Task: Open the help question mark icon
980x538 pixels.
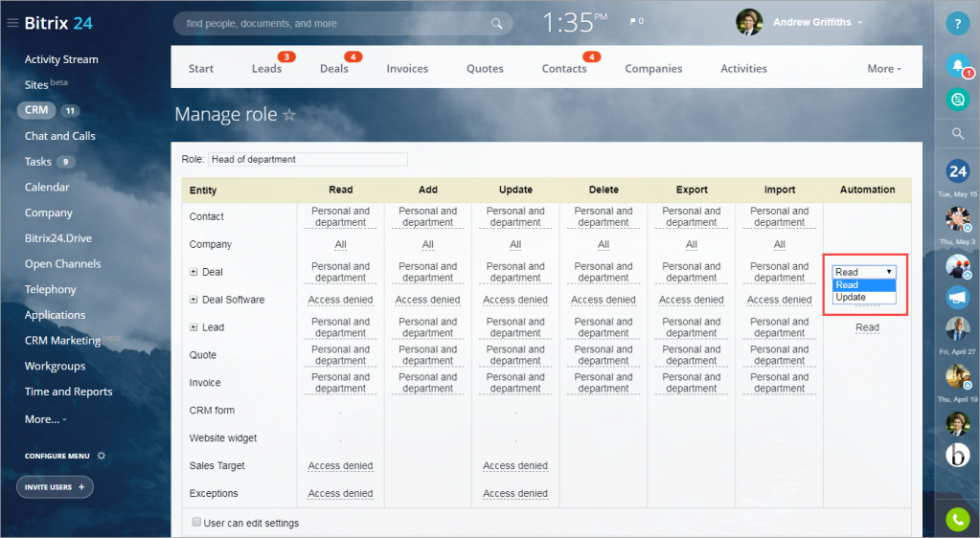Action: click(x=958, y=23)
